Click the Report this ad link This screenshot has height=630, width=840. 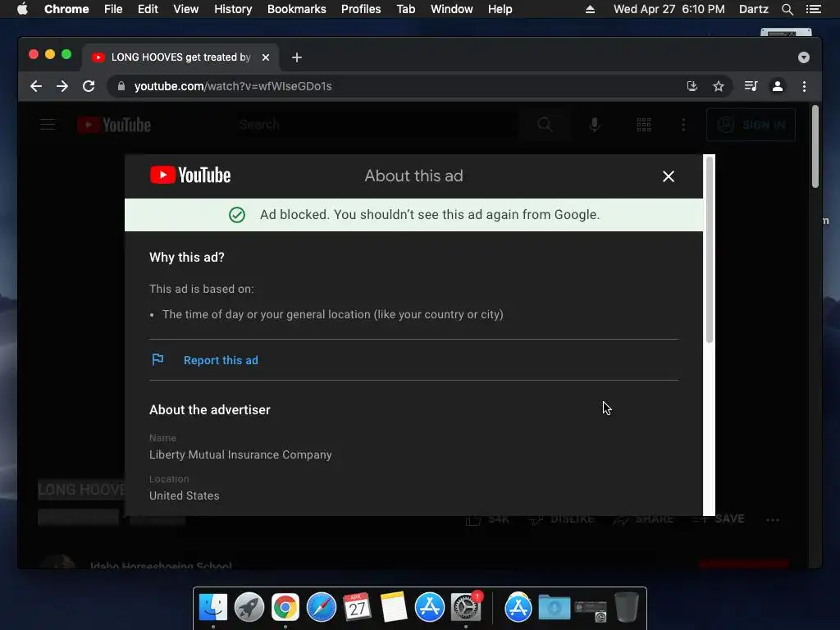[x=221, y=361]
